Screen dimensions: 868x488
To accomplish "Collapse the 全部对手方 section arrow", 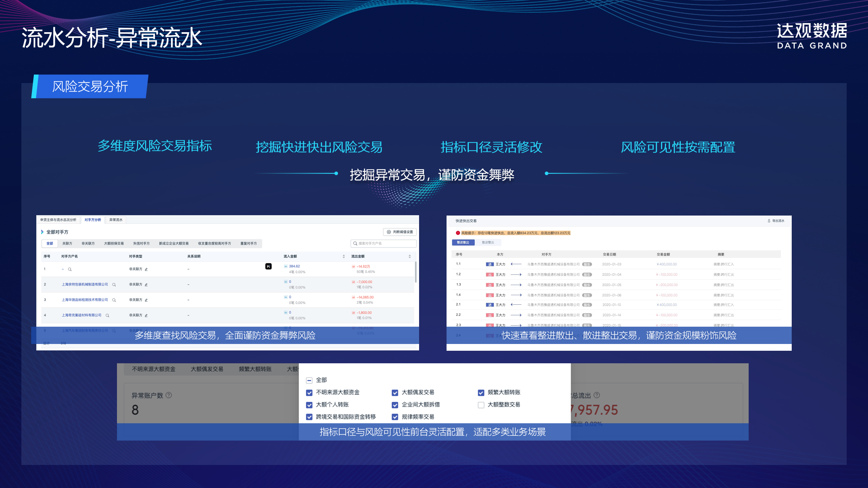I will 42,232.
